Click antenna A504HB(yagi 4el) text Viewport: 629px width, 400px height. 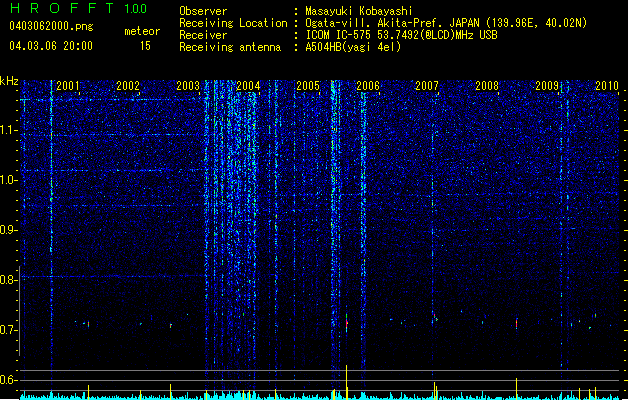353,47
